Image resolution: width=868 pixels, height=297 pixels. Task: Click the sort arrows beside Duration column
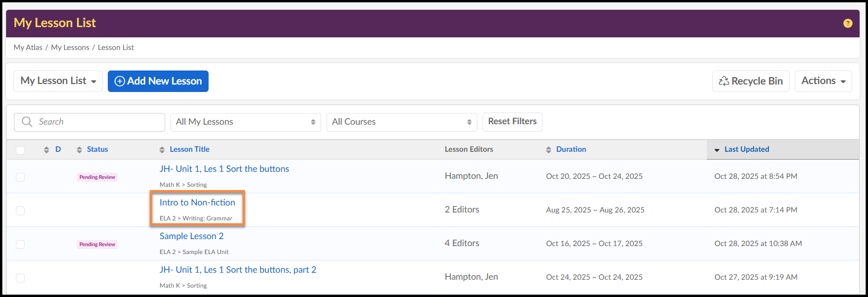pos(548,150)
